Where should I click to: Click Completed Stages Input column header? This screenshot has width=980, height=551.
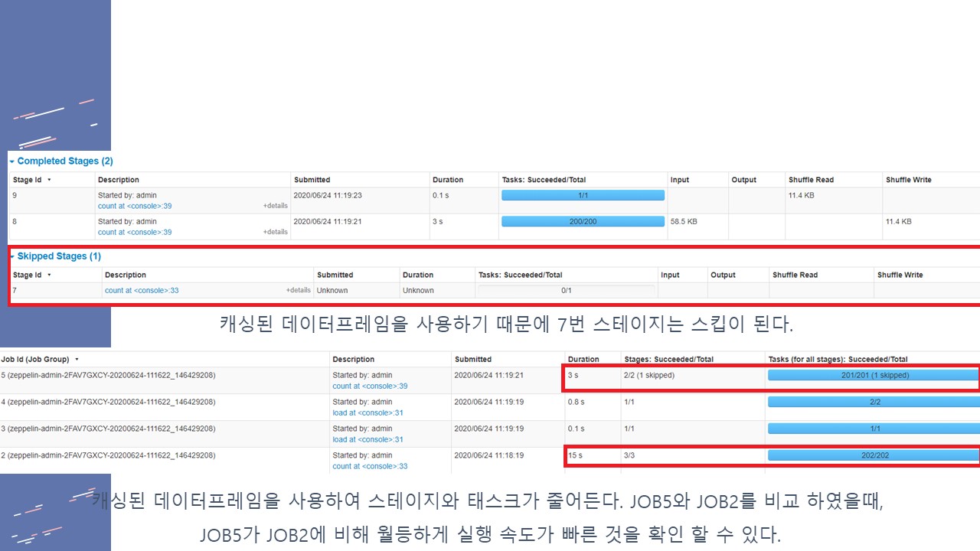[680, 180]
